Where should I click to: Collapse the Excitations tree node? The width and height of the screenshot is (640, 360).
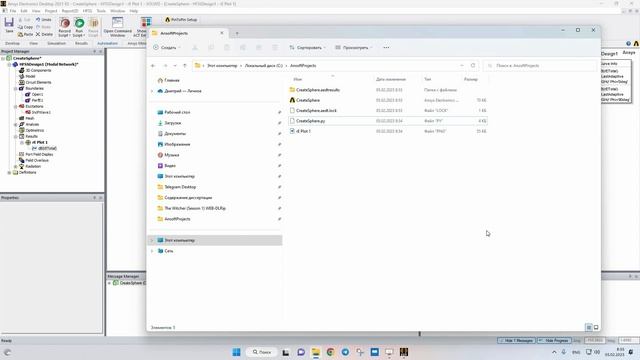pyautogui.click(x=16, y=107)
